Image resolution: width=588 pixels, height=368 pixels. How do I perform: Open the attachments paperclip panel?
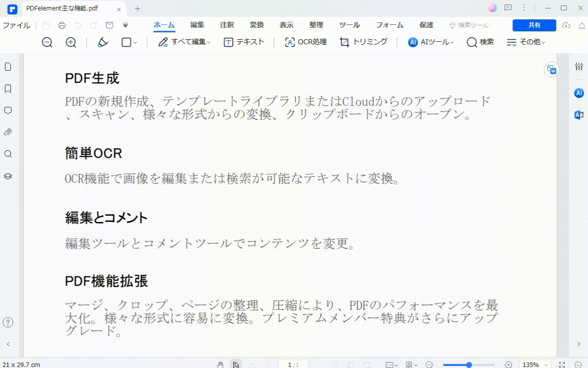(8, 132)
